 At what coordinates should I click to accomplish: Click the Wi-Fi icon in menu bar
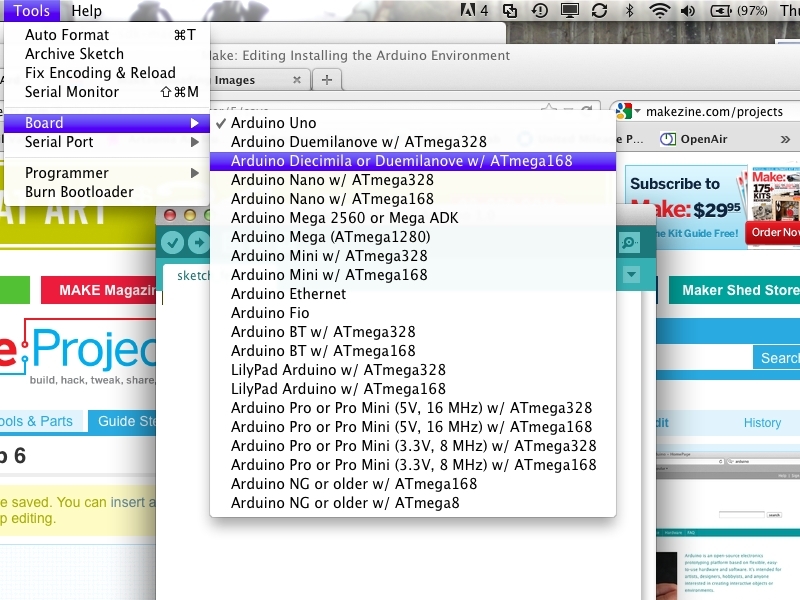[659, 10]
